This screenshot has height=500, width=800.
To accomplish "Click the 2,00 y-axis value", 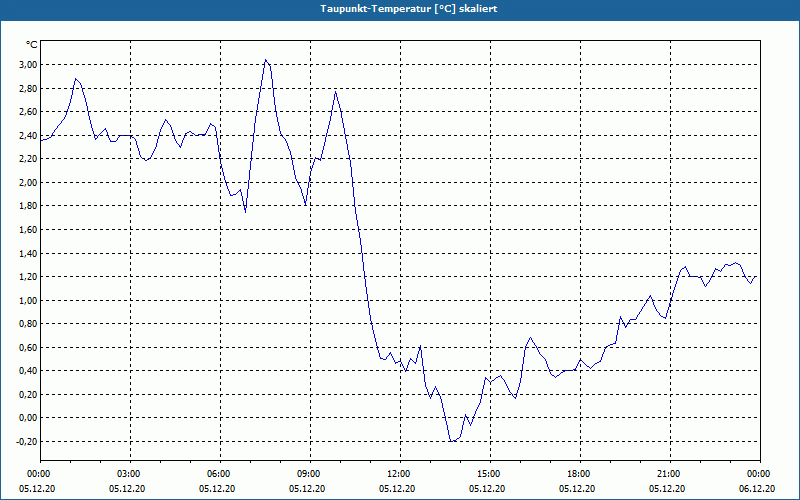I will (29, 183).
